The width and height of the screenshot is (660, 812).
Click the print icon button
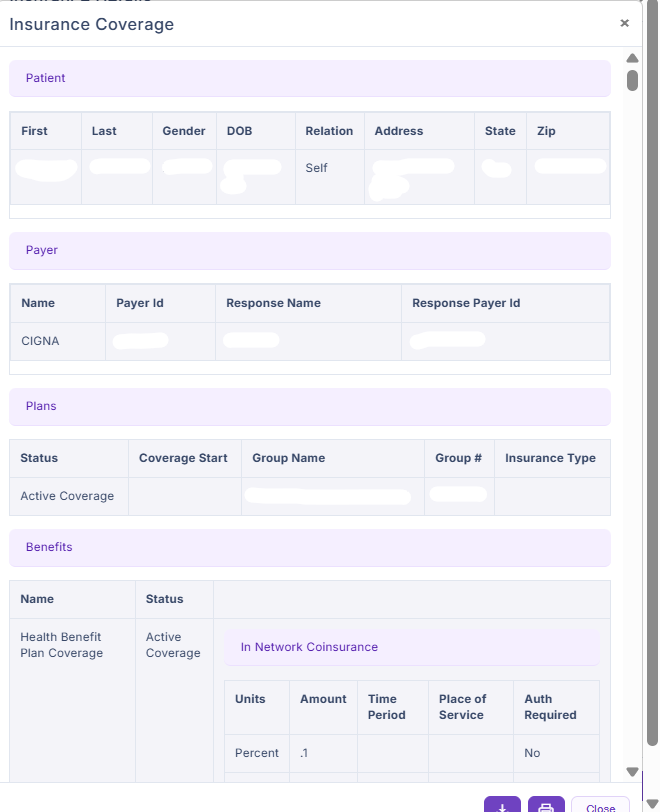pyautogui.click(x=546, y=807)
